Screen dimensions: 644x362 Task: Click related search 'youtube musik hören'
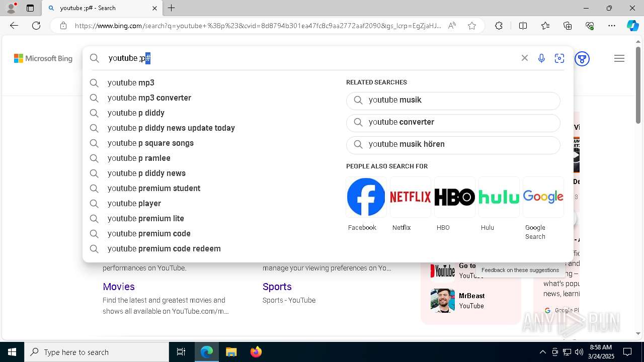(x=453, y=144)
